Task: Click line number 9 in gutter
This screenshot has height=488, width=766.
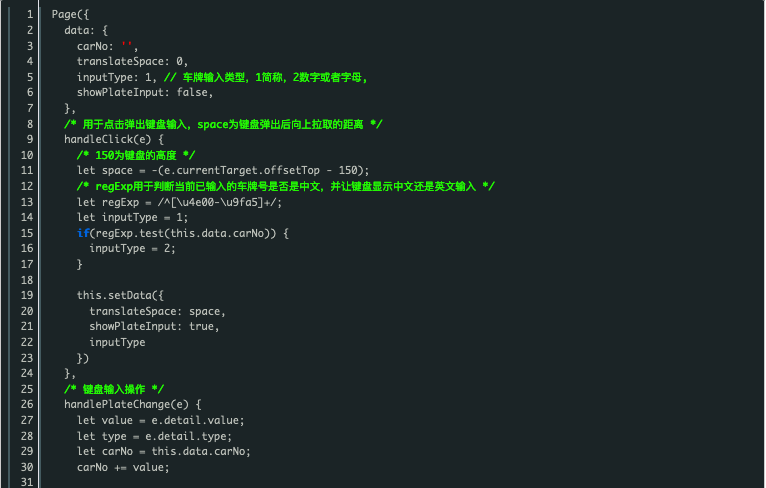Action: point(30,139)
